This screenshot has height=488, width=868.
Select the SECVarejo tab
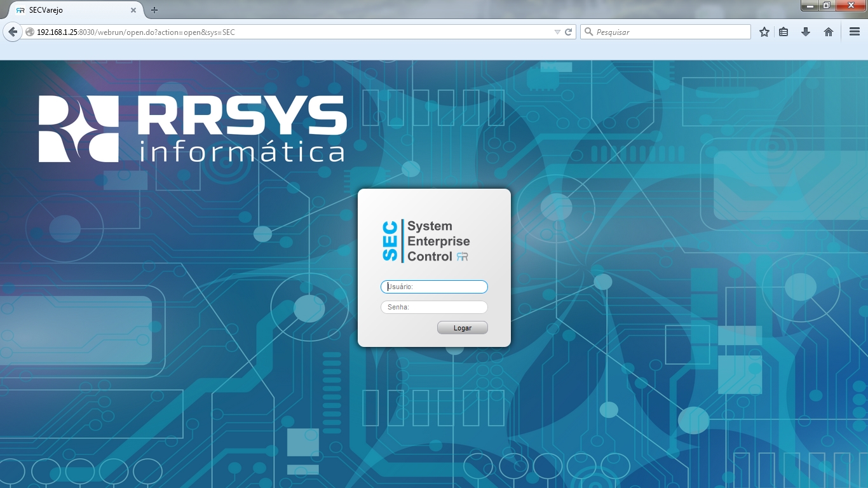point(75,10)
